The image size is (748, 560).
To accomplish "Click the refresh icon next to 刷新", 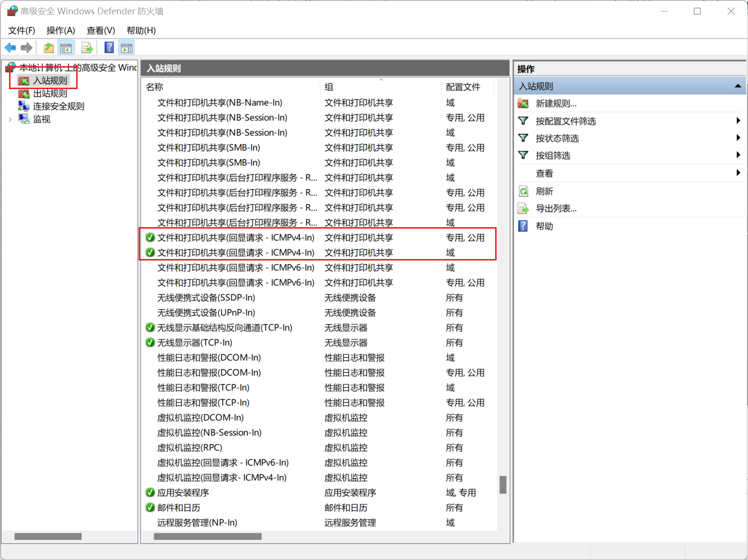I will coord(523,191).
